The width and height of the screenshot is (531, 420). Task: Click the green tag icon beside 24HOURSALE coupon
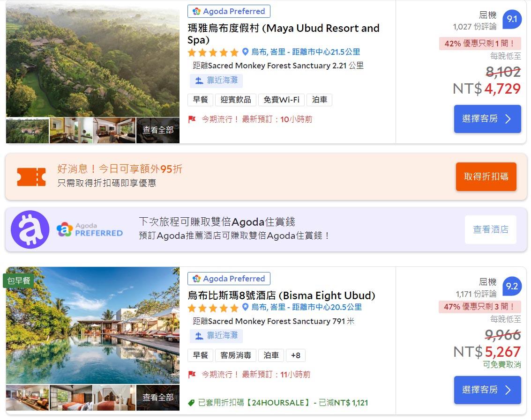tap(191, 403)
